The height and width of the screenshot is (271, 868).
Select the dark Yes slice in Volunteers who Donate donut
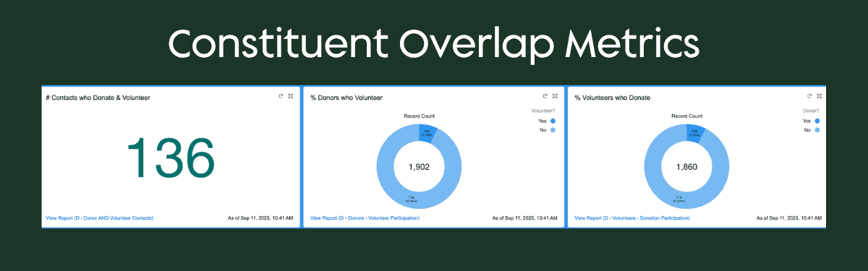pyautogui.click(x=695, y=132)
